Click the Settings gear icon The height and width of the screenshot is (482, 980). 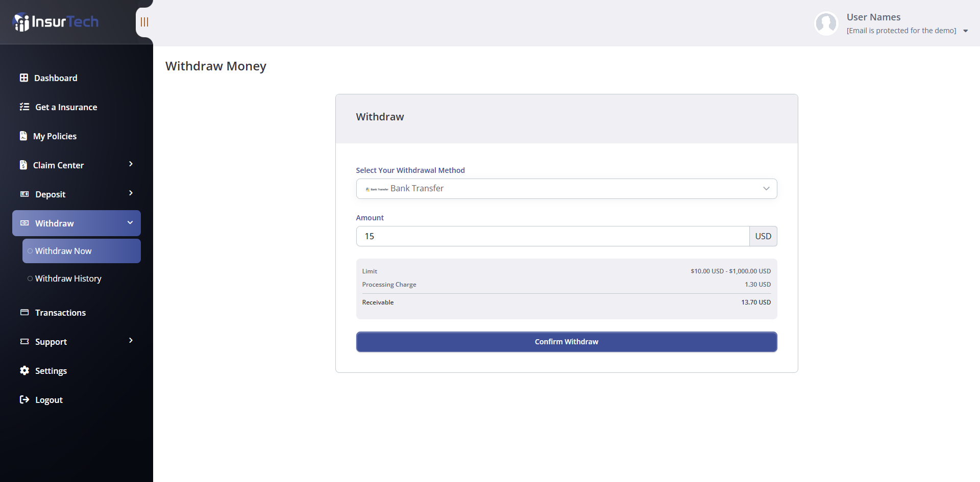[24, 371]
